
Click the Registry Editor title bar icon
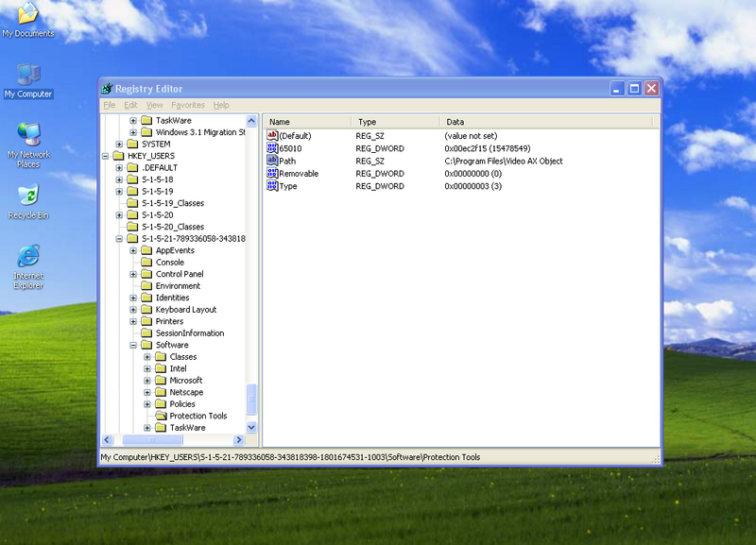point(107,89)
